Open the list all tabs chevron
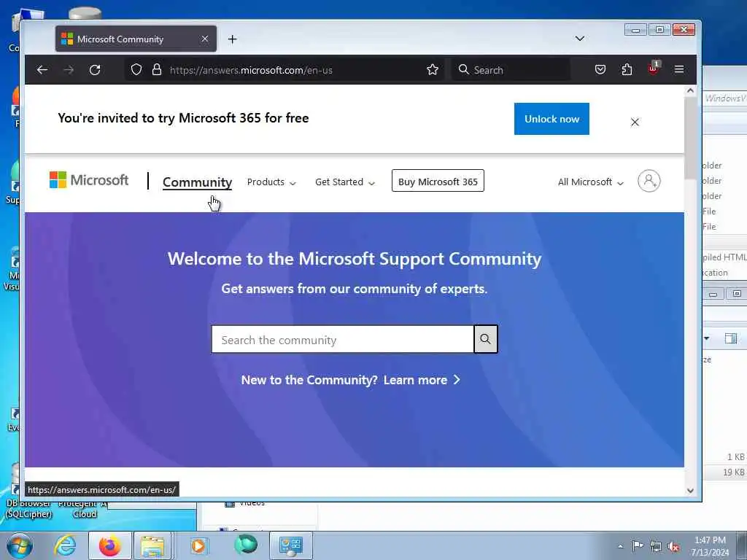 580,39
